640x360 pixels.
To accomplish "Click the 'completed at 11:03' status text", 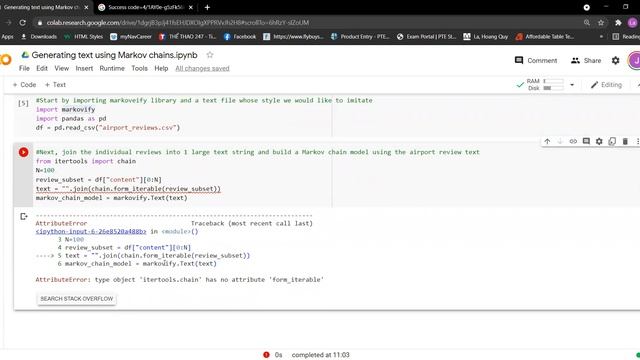I will tap(320, 355).
